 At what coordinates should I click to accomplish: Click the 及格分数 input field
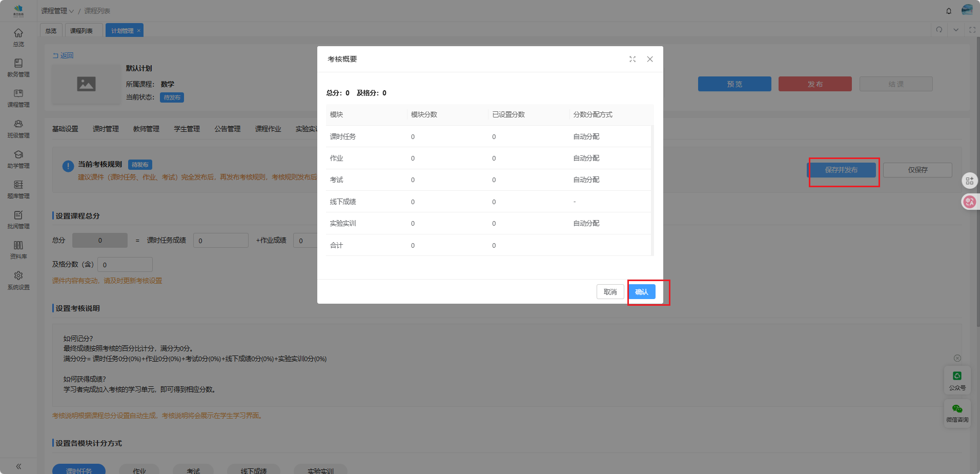(125, 265)
